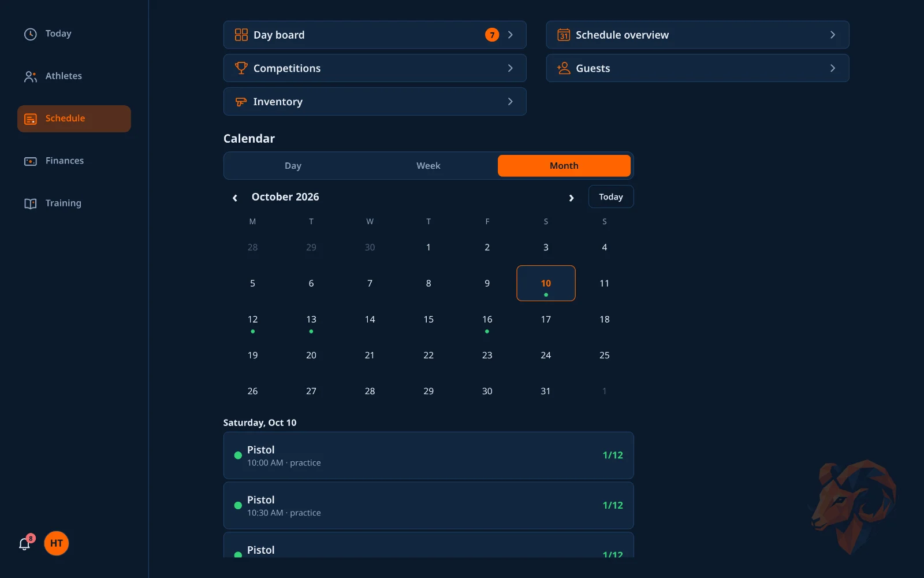Select October 16 on calendar

487,320
